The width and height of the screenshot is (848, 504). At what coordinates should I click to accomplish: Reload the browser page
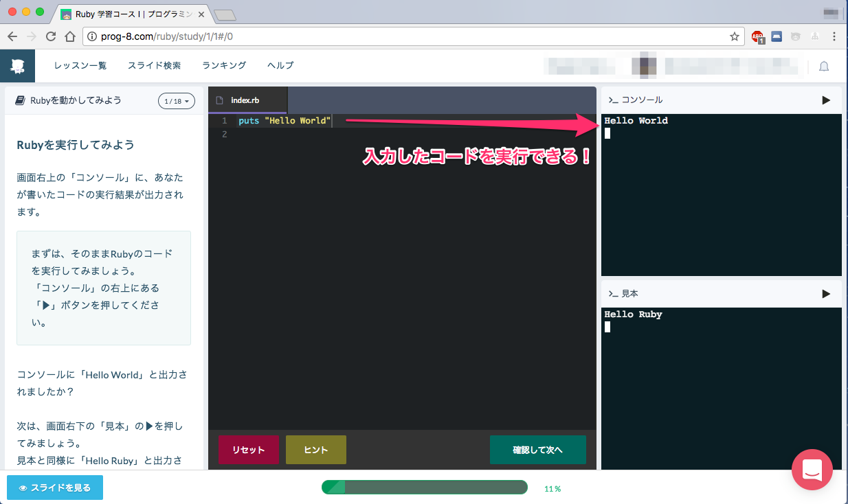pyautogui.click(x=50, y=36)
